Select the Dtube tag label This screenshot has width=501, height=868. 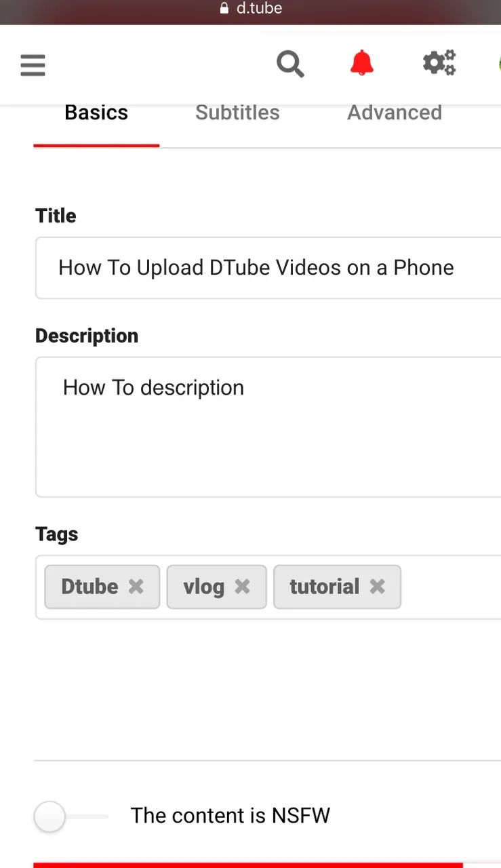(89, 587)
